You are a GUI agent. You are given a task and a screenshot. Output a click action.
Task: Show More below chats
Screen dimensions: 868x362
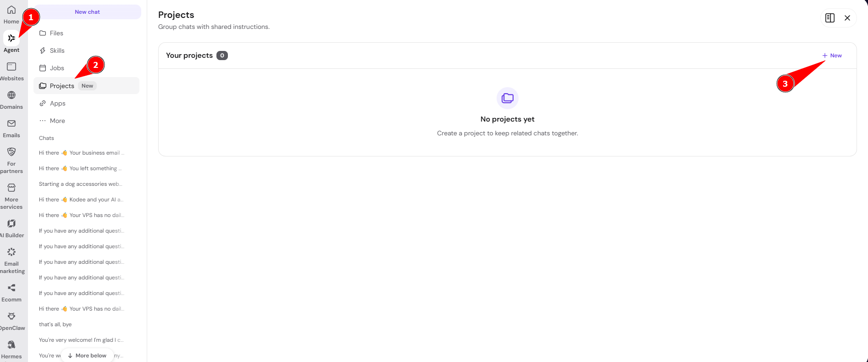pos(87,356)
